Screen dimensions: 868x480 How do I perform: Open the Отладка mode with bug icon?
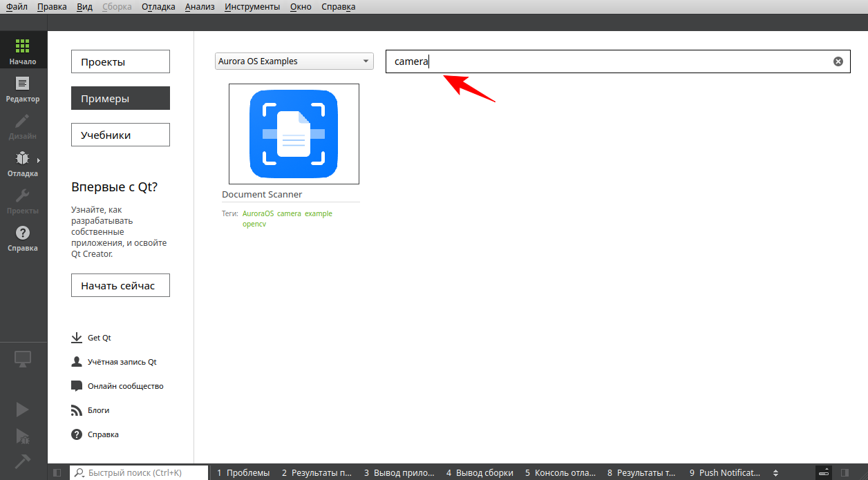point(23,164)
